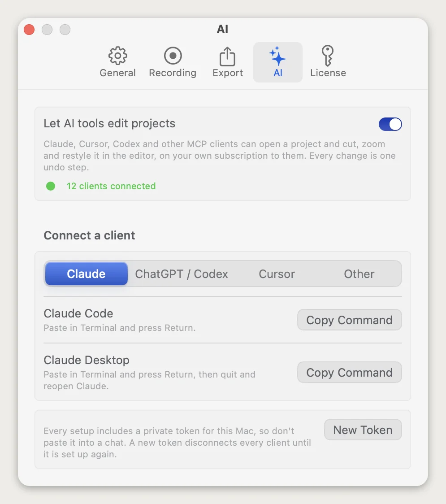Viewport: 446px width, 504px height.
Task: Click the "Let AI tools edit projects" label
Action: click(109, 123)
